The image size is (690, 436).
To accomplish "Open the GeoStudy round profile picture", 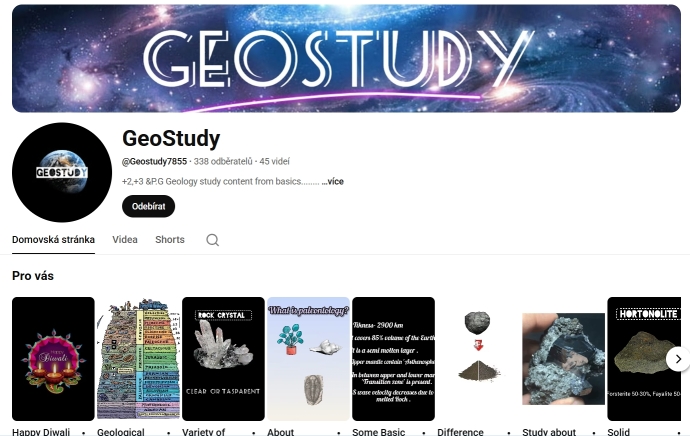I will coord(62,172).
